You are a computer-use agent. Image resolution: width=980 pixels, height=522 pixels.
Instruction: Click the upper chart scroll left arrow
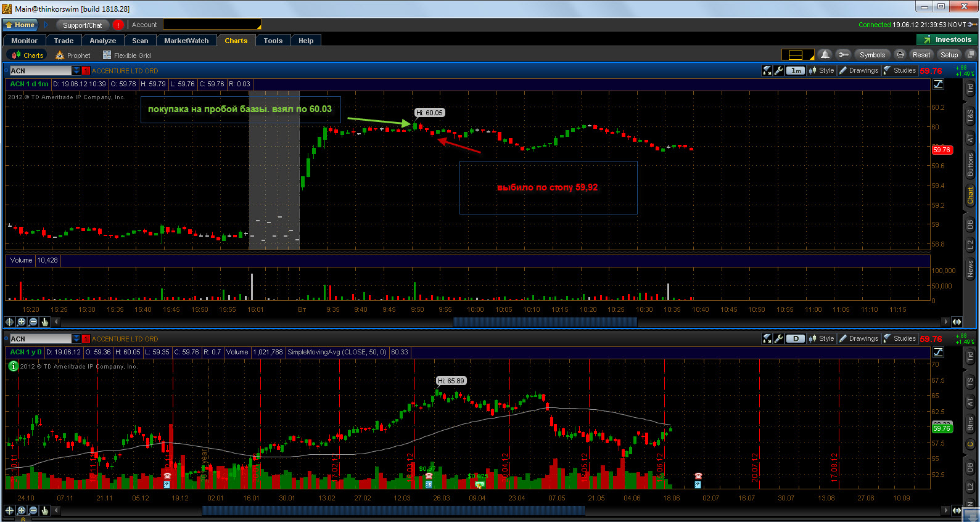56,322
